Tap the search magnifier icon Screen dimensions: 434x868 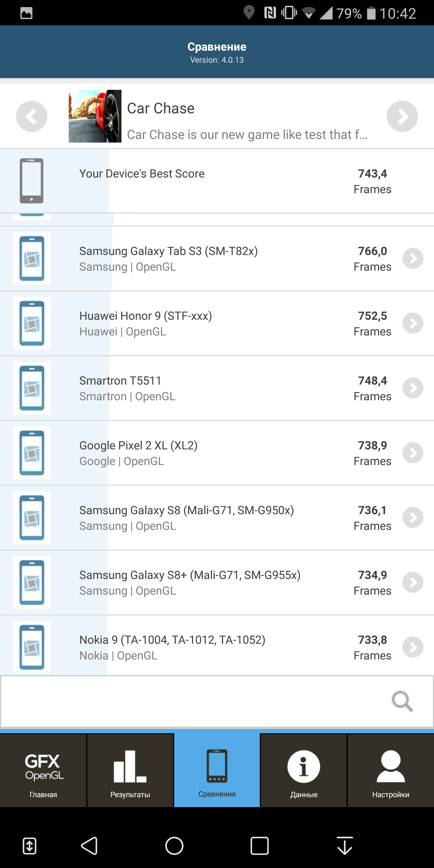(402, 701)
